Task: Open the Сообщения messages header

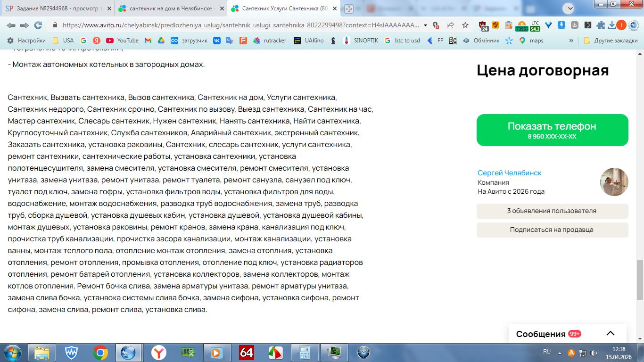Action: click(541, 334)
